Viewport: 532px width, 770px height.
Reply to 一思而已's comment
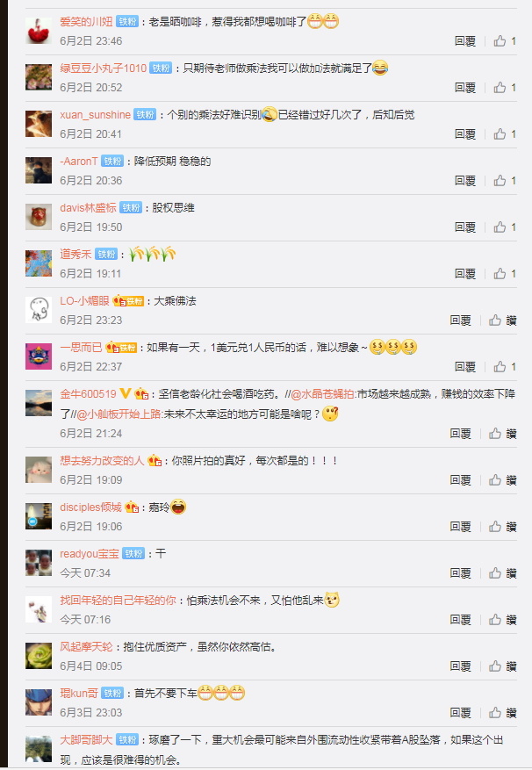(464, 367)
